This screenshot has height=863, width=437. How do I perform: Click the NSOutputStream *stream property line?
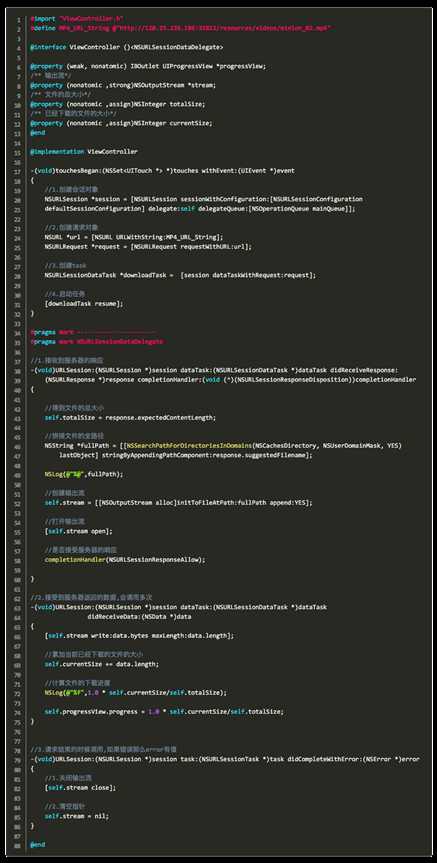(x=123, y=85)
